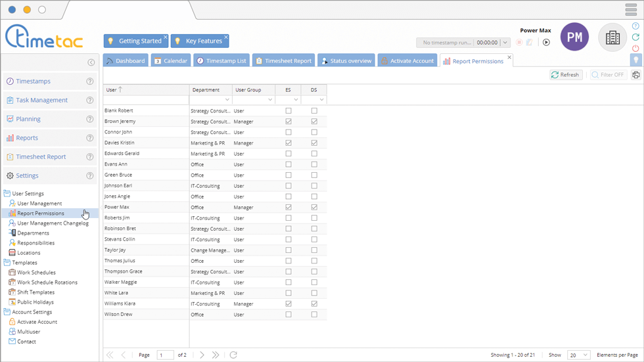The image size is (644, 362).
Task: Collapse the Templates tree folder
Action: click(7, 262)
